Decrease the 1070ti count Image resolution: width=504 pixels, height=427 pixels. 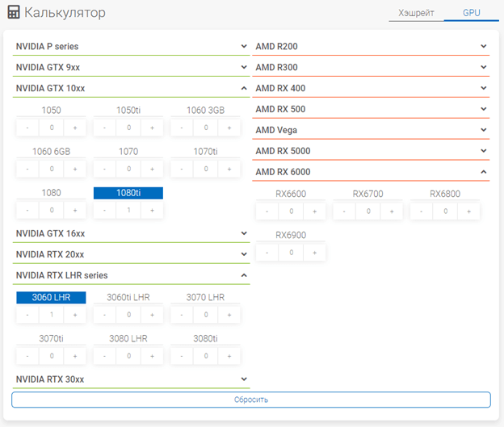pos(182,169)
